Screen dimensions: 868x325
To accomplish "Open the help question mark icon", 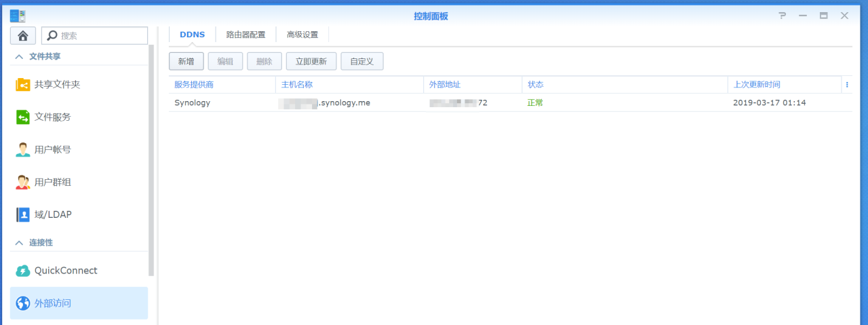I will pyautogui.click(x=782, y=16).
